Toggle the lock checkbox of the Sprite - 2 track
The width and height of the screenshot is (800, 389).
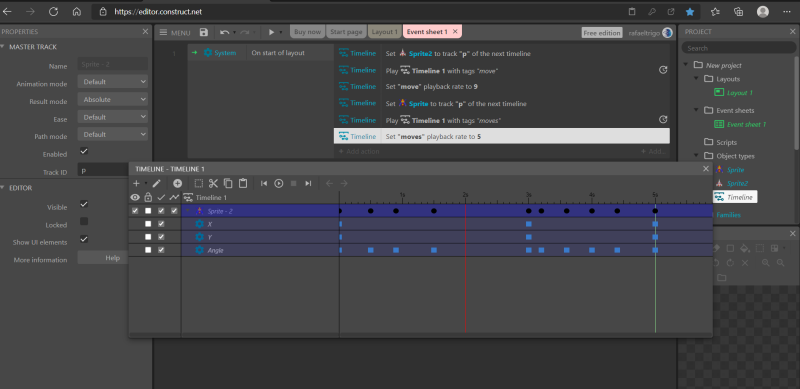point(148,211)
